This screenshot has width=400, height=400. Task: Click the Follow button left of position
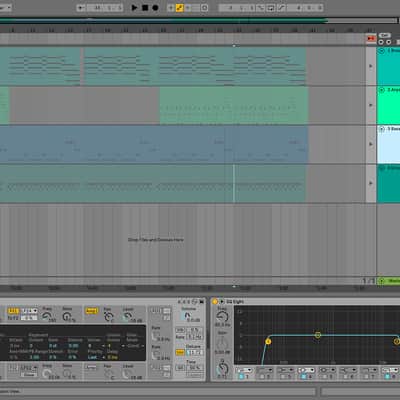(x=81, y=8)
